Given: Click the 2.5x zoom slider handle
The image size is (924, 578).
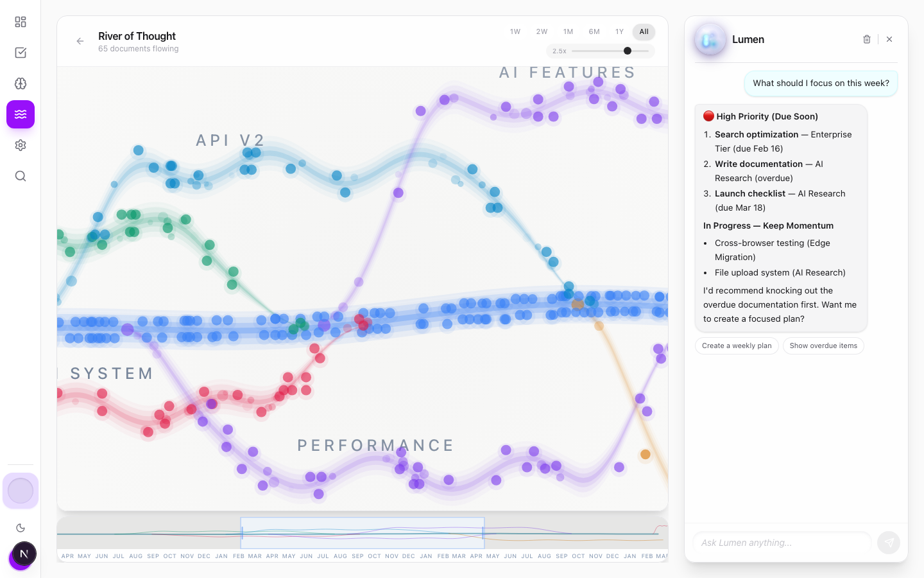Looking at the screenshot, I should click(628, 51).
